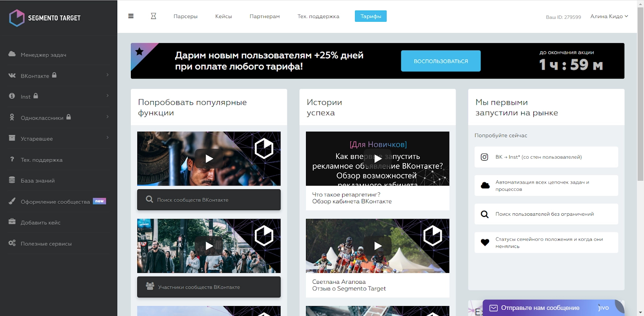Click the database icon beside База знаний
644x316 pixels.
(x=12, y=180)
